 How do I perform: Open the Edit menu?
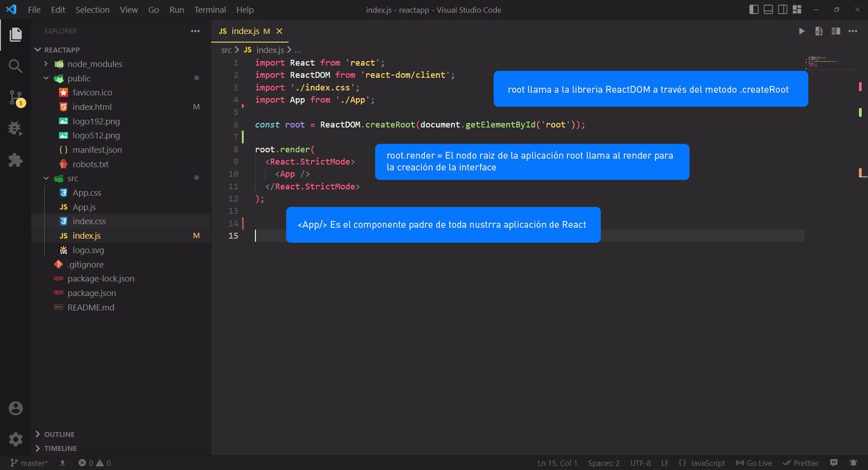pyautogui.click(x=58, y=10)
